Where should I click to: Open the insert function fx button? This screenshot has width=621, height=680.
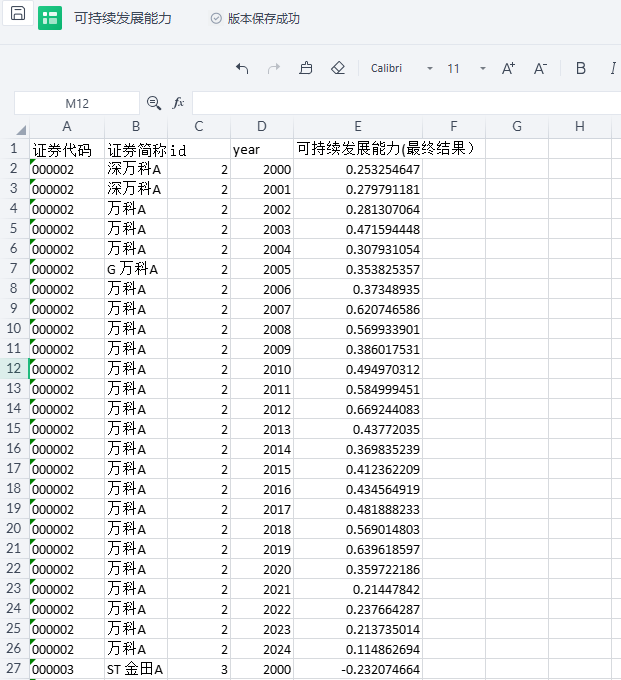(179, 103)
